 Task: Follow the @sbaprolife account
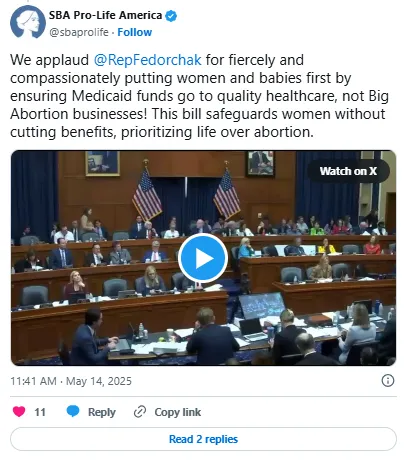tap(135, 32)
